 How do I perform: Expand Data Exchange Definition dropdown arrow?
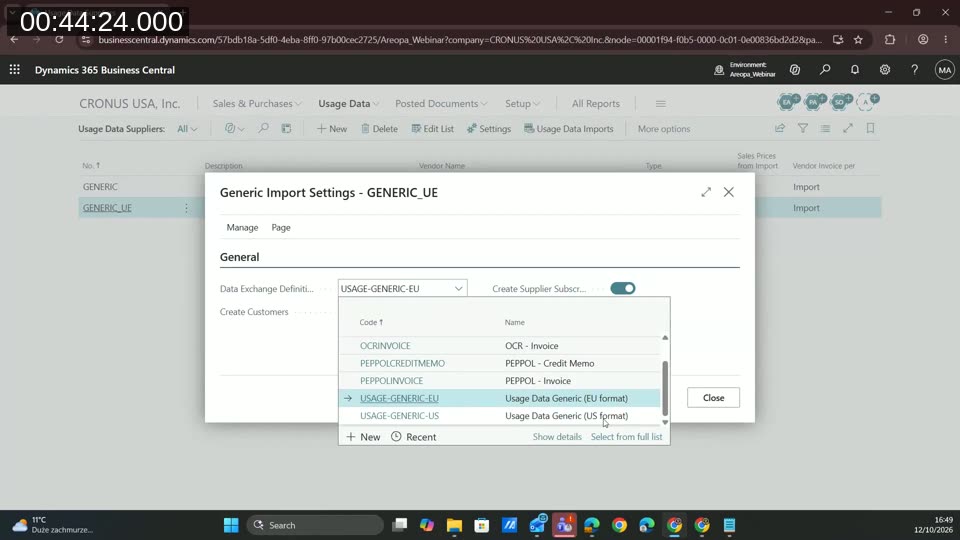459,288
